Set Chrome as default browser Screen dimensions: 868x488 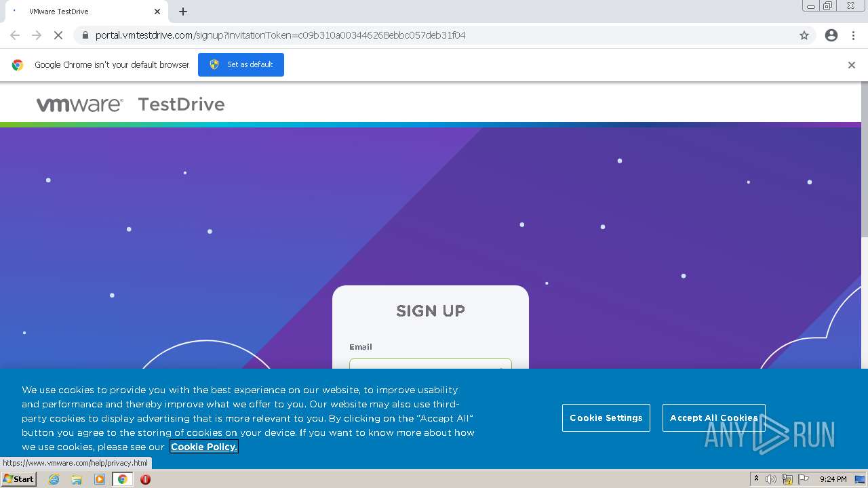241,64
